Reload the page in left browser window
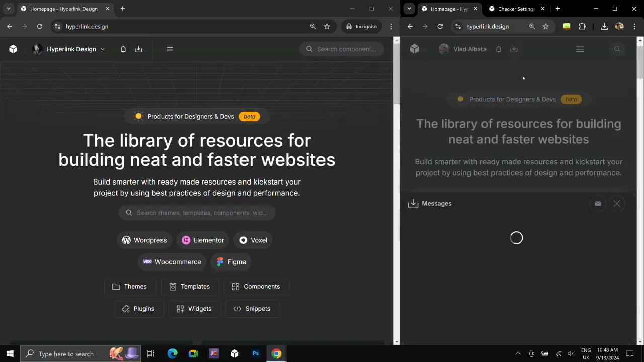This screenshot has width=644, height=362. 39,27
